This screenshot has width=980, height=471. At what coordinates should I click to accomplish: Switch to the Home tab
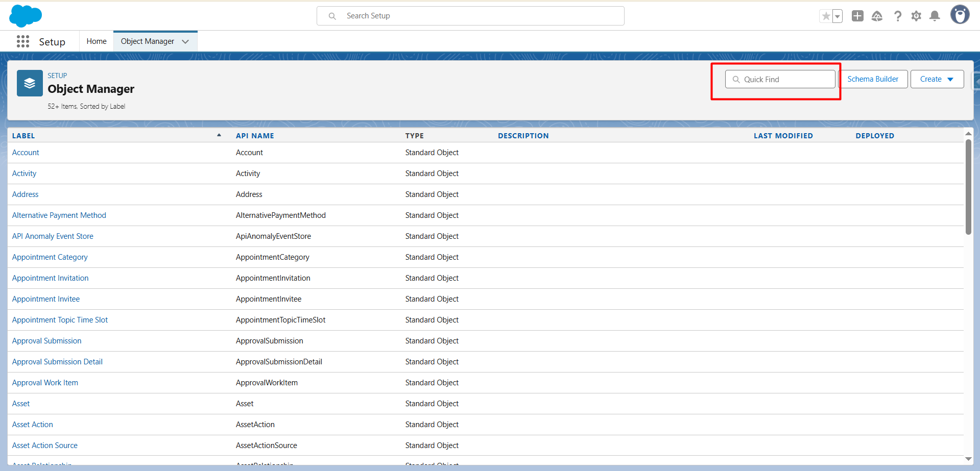pyautogui.click(x=97, y=41)
